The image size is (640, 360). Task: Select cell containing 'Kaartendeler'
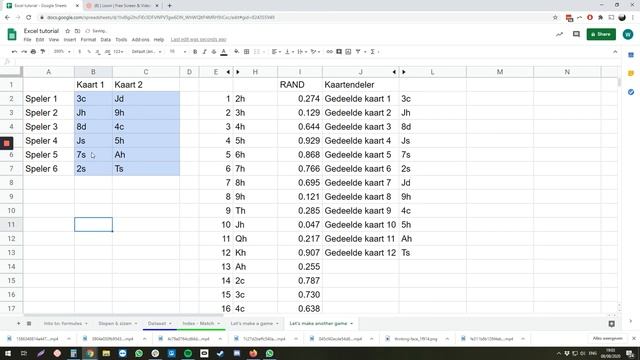point(361,85)
